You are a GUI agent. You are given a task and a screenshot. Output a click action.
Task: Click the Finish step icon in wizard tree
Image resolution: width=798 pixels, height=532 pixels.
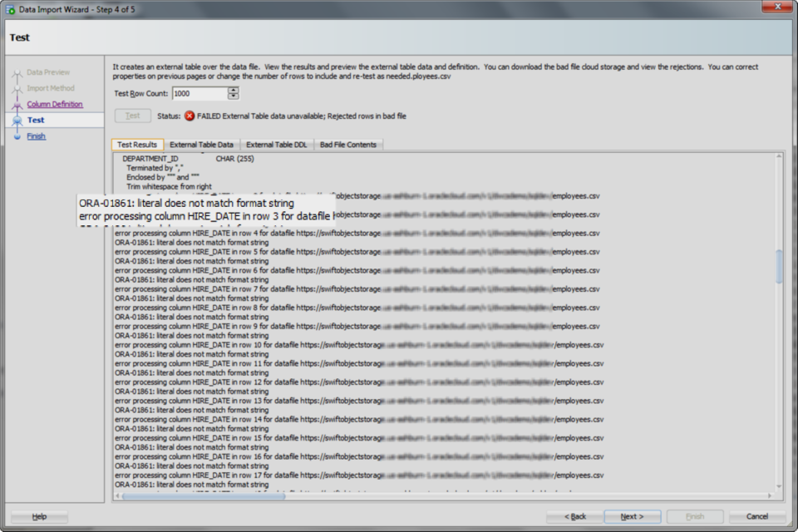17,135
